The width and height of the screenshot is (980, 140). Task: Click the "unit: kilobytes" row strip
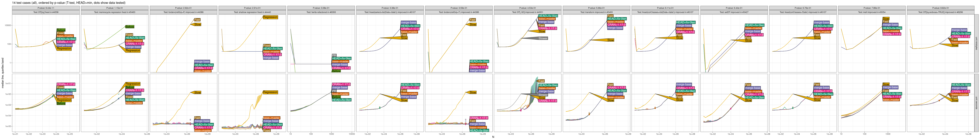976,43
